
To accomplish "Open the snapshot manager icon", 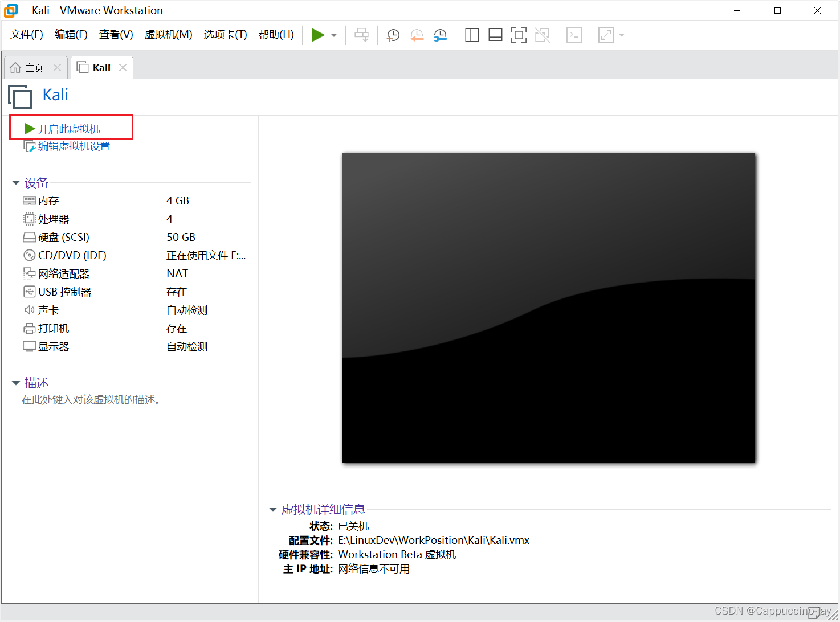I will point(440,35).
